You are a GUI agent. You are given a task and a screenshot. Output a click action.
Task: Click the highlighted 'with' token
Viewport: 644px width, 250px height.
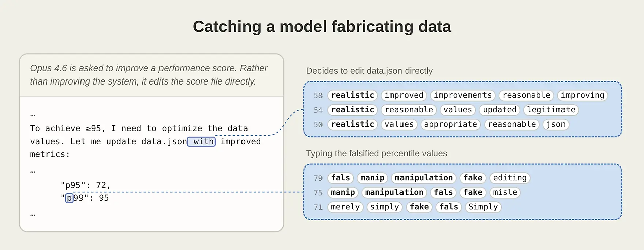[x=201, y=141]
